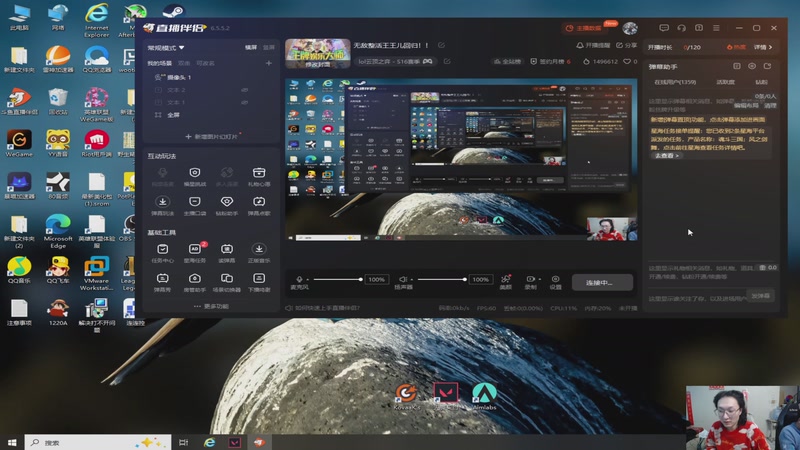Switch to 横屏 landscape tab
This screenshot has height=450, width=800.
[x=251, y=47]
